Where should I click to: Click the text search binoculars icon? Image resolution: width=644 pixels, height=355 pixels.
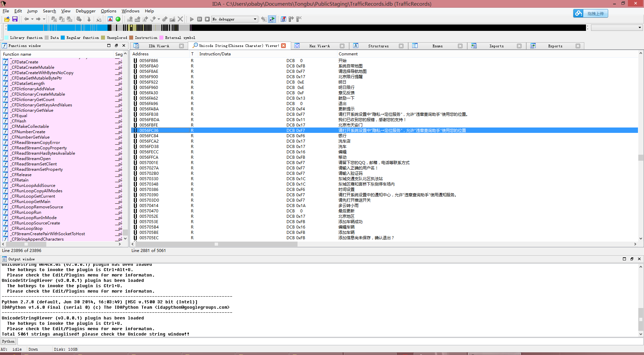coord(62,19)
